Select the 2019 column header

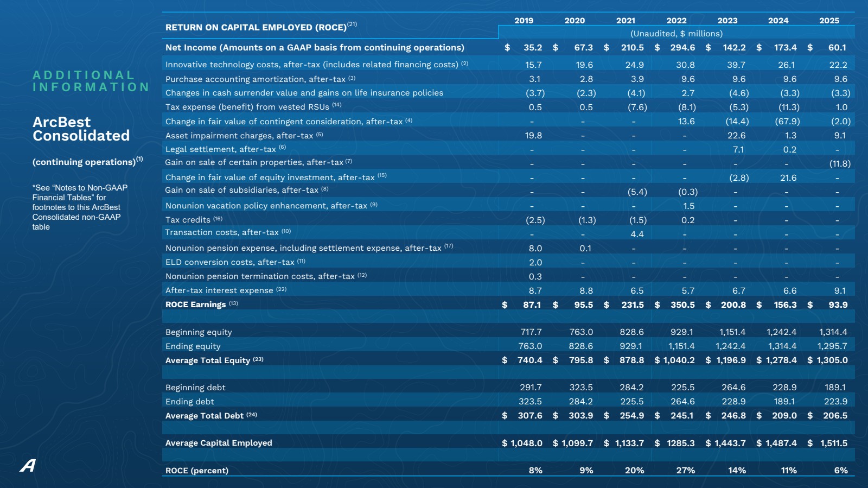coord(524,21)
